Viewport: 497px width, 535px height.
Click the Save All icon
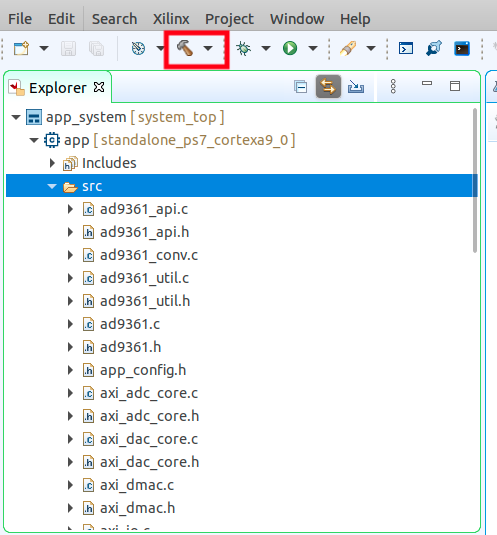[96, 48]
